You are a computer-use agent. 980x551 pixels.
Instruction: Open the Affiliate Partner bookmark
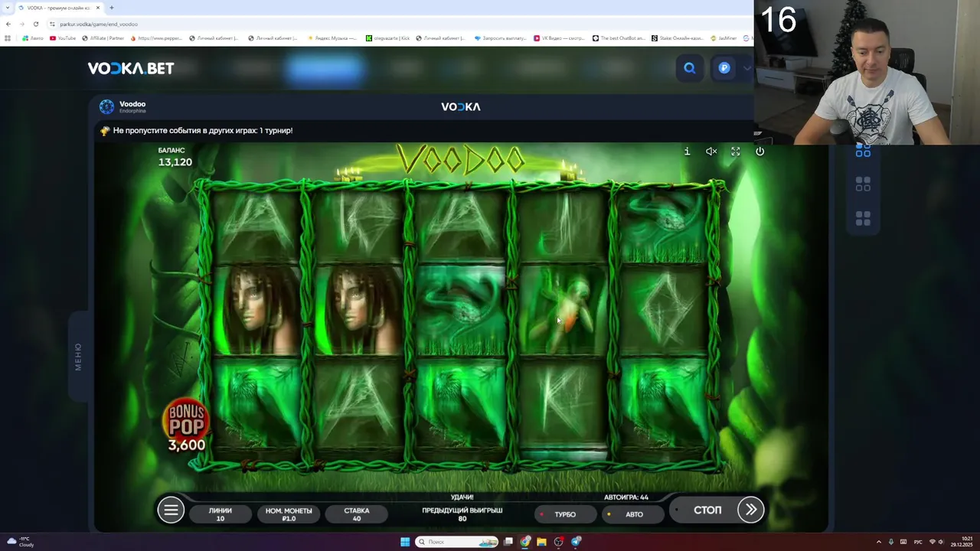coord(103,38)
